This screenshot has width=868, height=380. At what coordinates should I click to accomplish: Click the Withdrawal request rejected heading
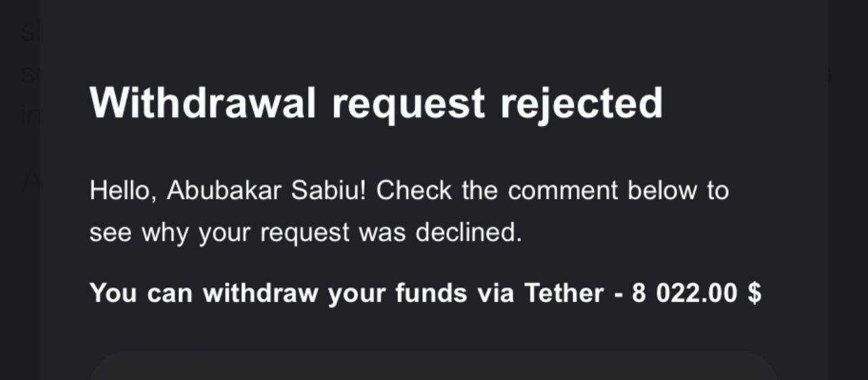[x=376, y=103]
